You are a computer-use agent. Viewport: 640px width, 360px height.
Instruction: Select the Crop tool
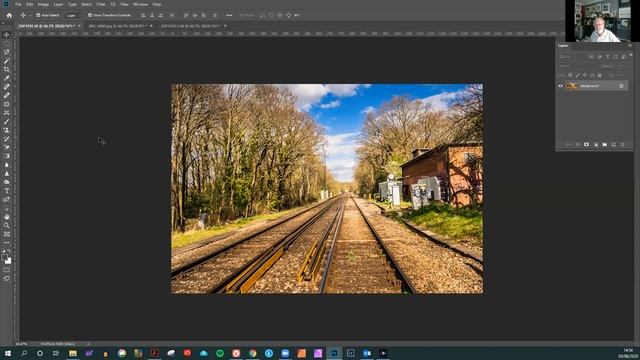click(x=7, y=69)
